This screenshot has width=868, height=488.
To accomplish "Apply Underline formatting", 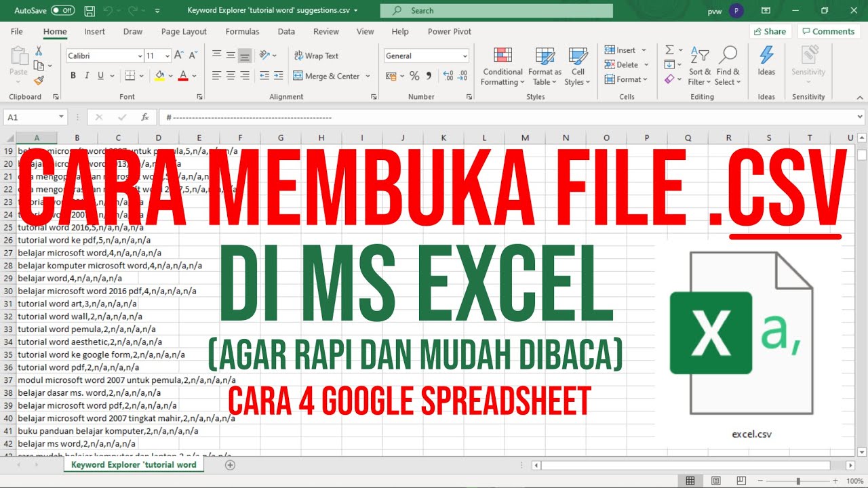I will point(101,76).
